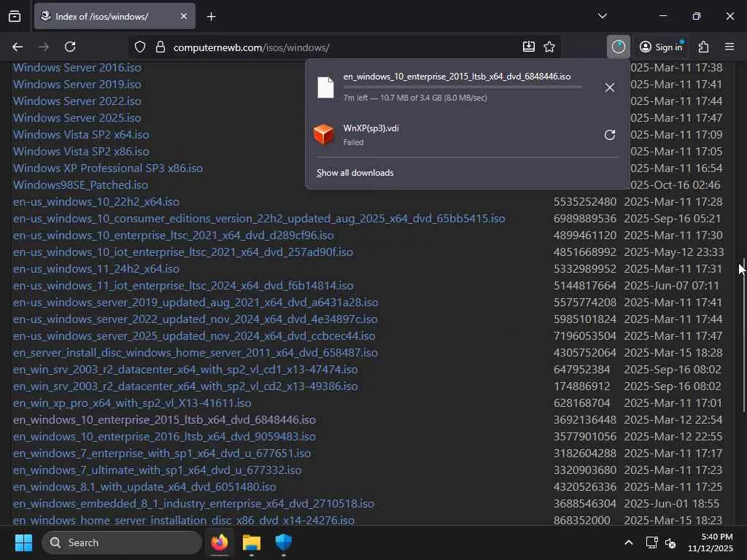Select Windows Server 2025.iso link
The image size is (747, 560).
click(x=77, y=118)
